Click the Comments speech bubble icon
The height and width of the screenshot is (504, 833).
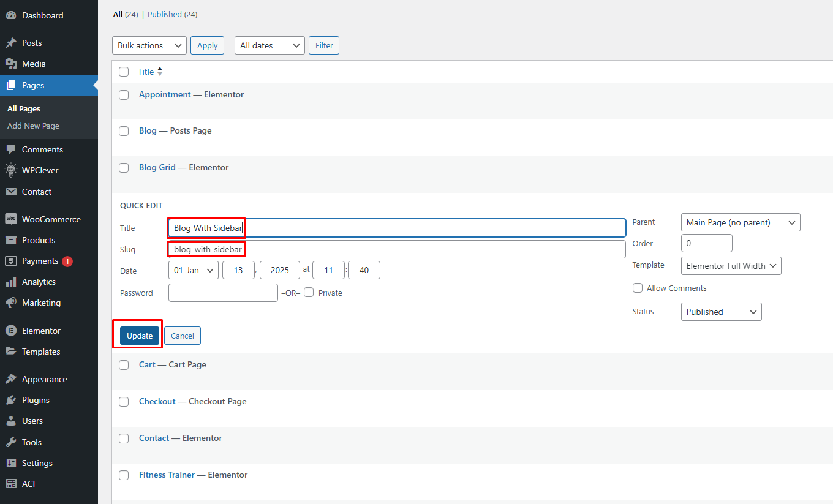pos(11,149)
